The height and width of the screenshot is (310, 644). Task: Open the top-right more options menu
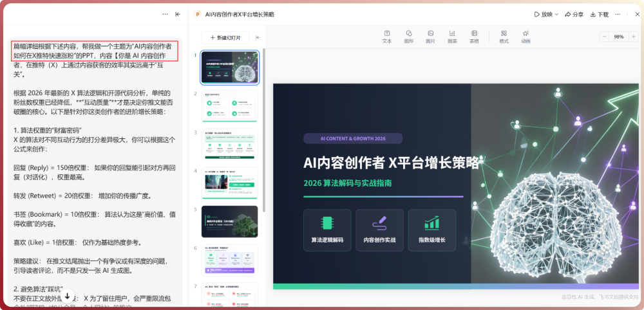(618, 14)
